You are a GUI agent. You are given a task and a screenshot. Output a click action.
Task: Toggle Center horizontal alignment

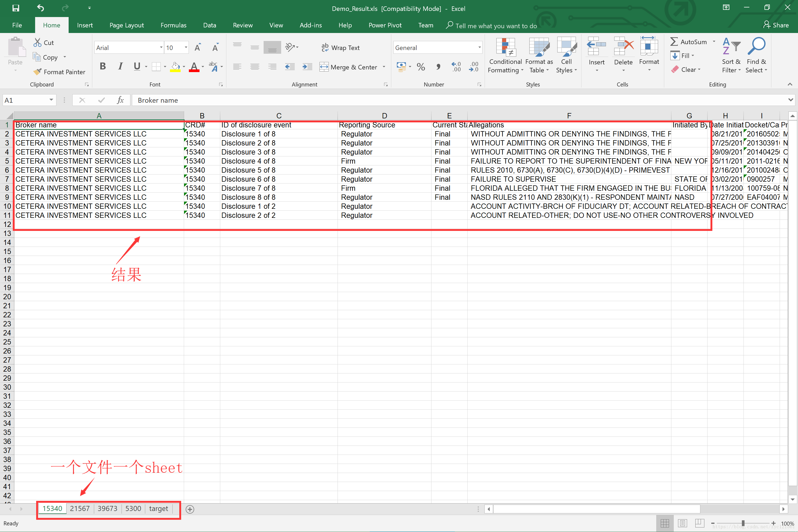tap(255, 67)
